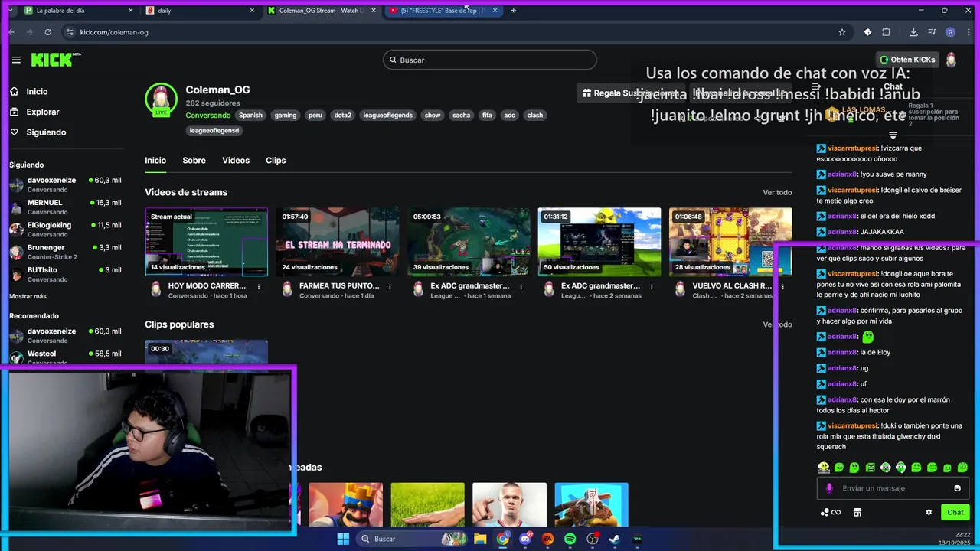Viewport: 980px width, 551px height.
Task: Open options menu for the 05:09:53 Ex ADC grandmaster video
Action: (521, 287)
